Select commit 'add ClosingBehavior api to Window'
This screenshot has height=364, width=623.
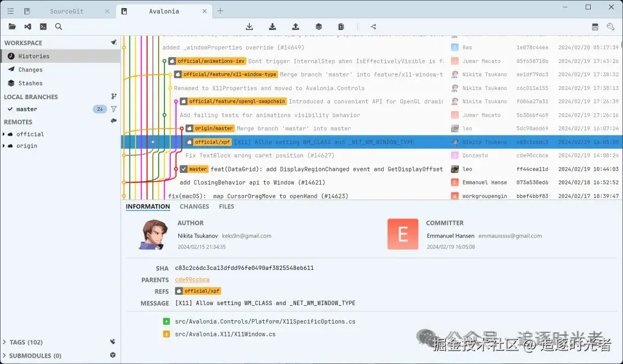click(372, 183)
